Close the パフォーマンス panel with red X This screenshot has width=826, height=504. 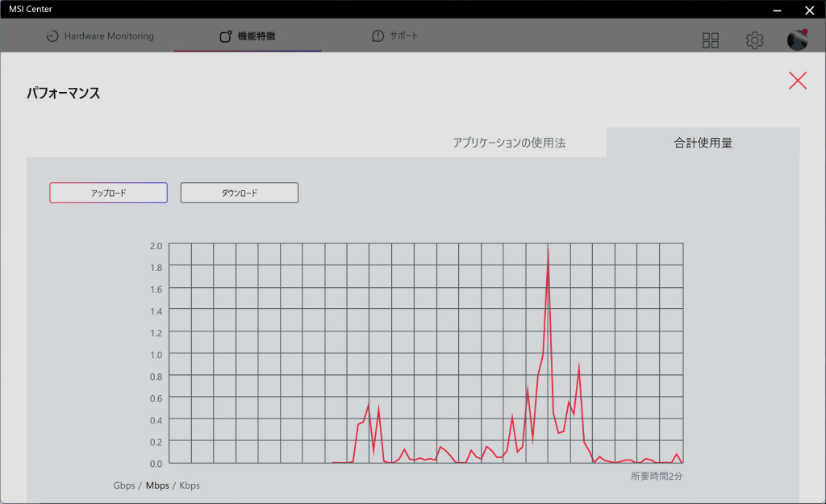tap(798, 81)
